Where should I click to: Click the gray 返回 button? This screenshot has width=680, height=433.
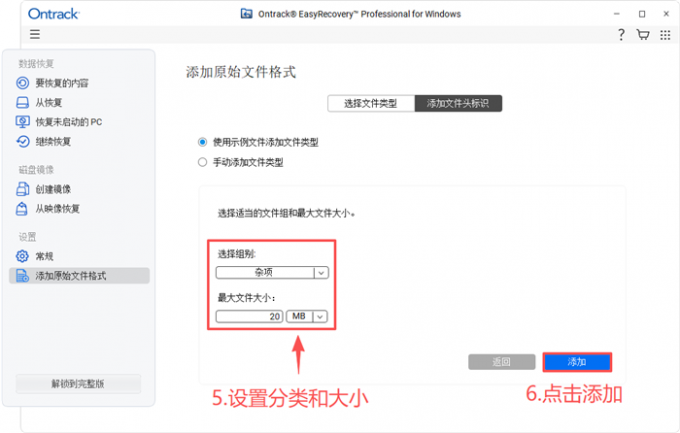[502, 362]
